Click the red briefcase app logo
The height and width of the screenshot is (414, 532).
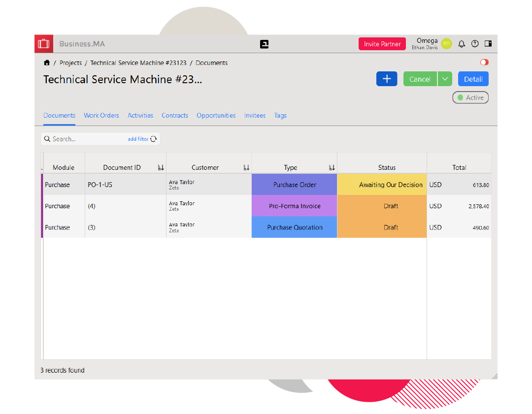click(44, 44)
